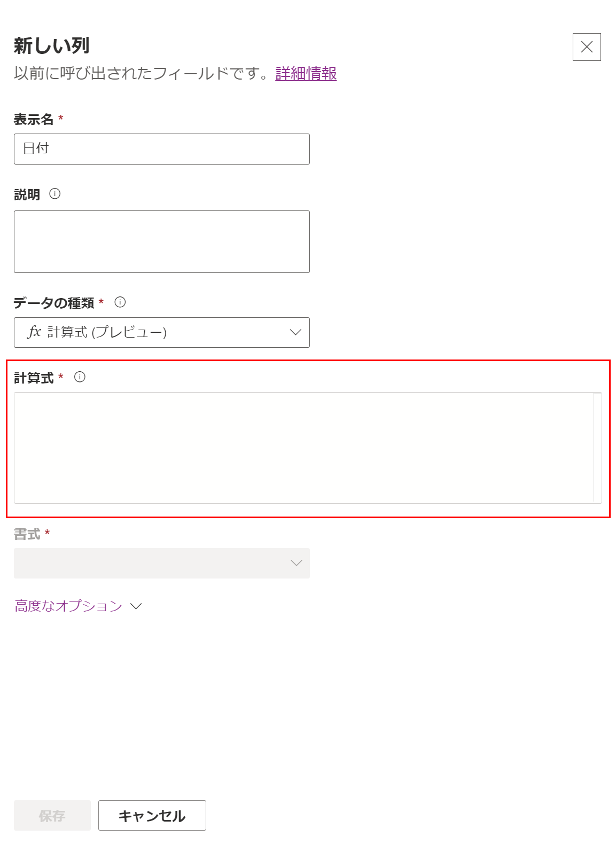
Task: Open the 計算式 (プレビュー) data type dropdown
Action: coord(162,332)
